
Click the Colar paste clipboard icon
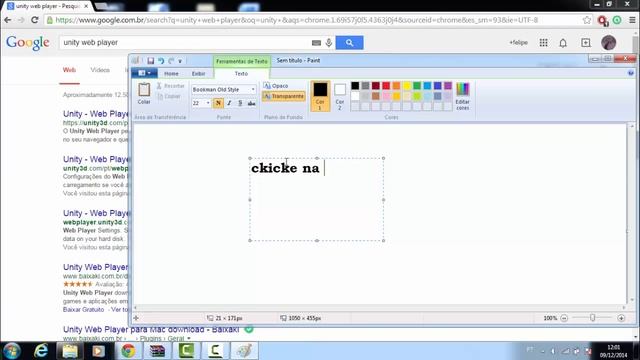pyautogui.click(x=144, y=89)
